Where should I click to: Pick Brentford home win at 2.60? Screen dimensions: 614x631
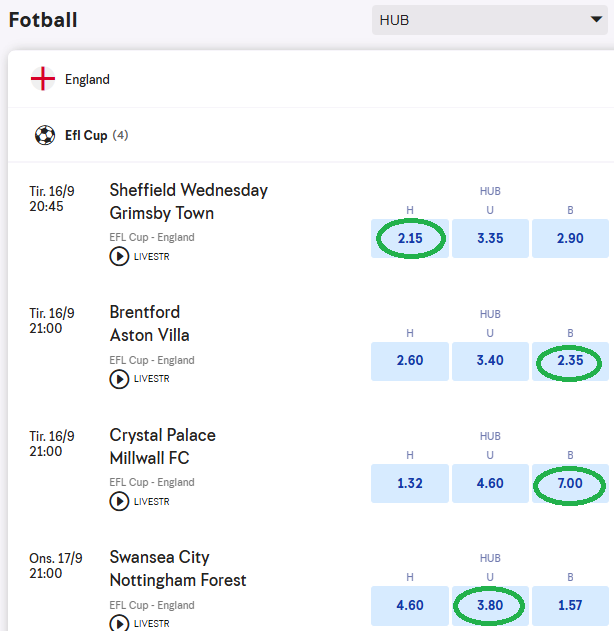410,361
